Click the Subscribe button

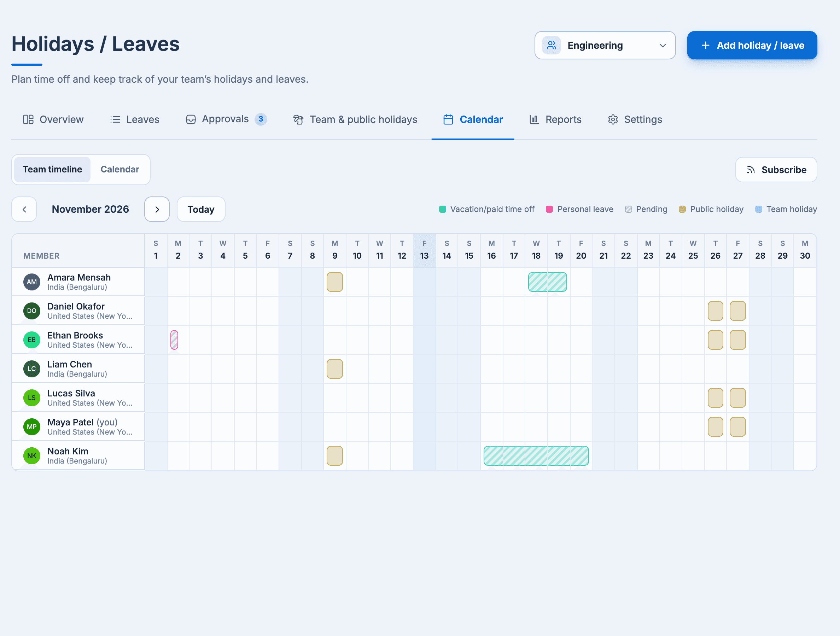(x=776, y=170)
